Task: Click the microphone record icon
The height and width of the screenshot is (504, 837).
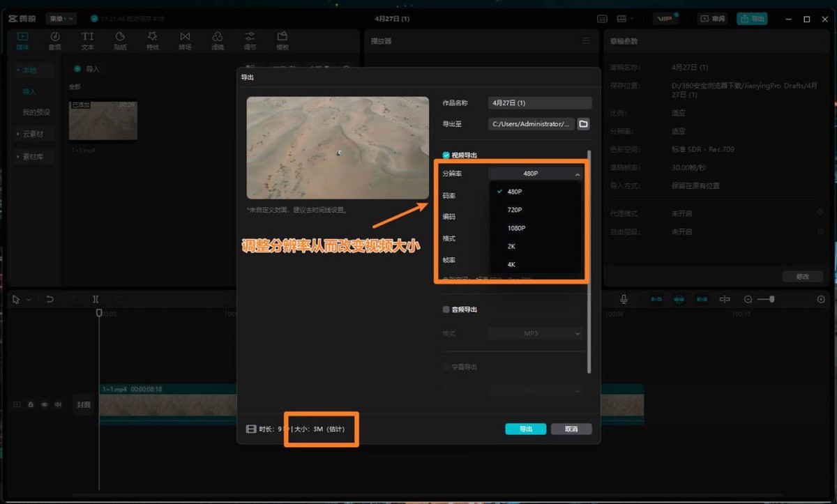Action: click(624, 299)
